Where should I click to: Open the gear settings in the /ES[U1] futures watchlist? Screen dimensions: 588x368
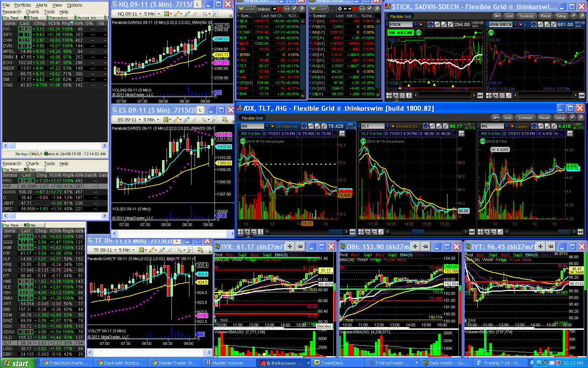tap(339, 9)
